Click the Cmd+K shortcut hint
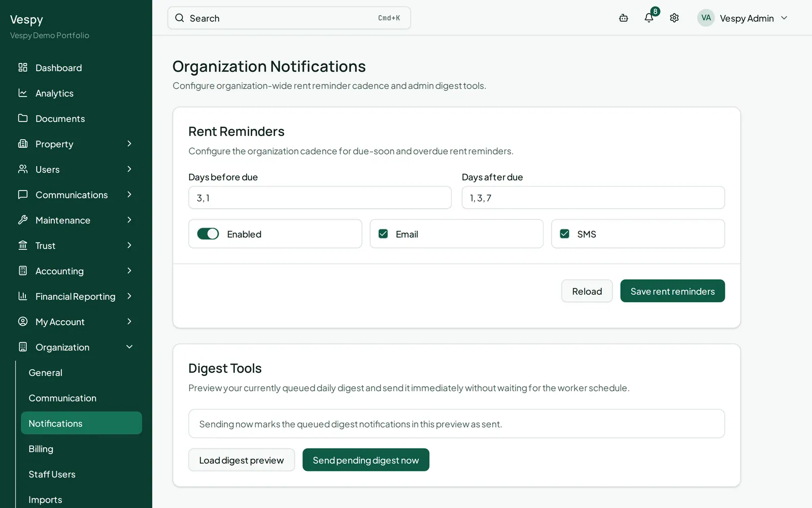 389,18
